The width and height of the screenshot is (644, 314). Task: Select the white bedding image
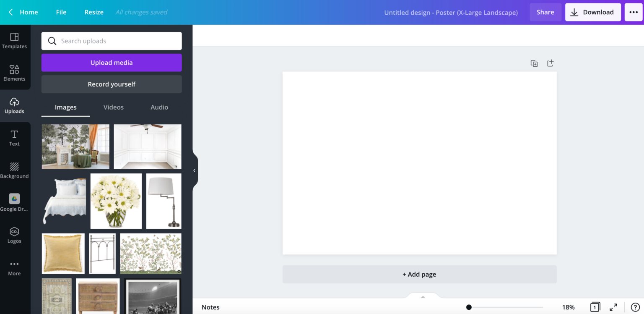coord(64,201)
